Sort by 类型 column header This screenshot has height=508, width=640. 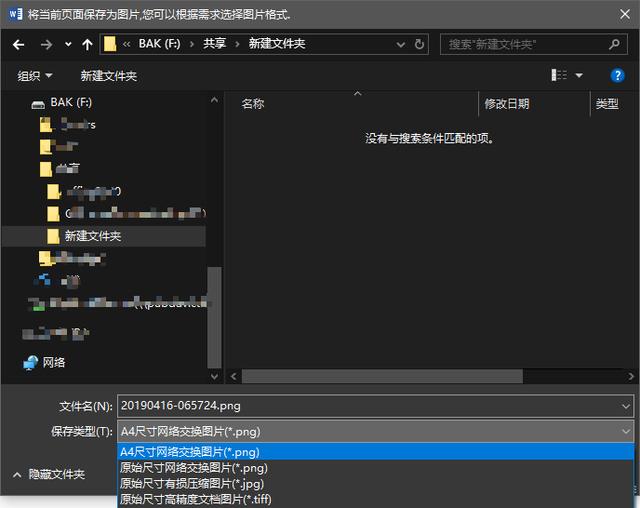click(x=607, y=104)
